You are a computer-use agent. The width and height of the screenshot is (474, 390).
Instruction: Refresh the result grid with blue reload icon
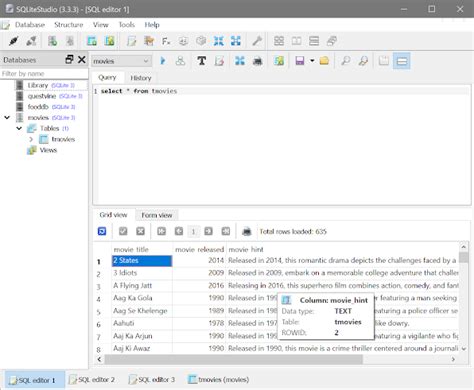(x=102, y=231)
